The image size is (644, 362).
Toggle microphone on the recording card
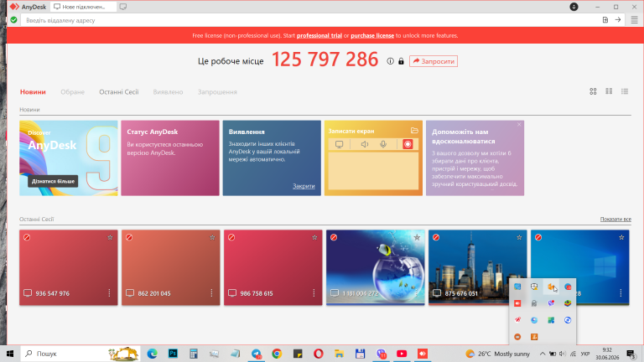click(x=383, y=144)
